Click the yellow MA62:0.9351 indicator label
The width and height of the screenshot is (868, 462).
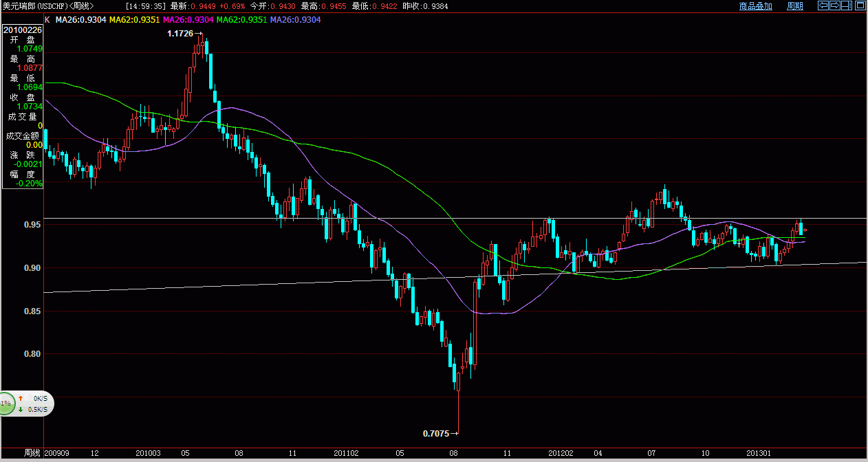133,20
